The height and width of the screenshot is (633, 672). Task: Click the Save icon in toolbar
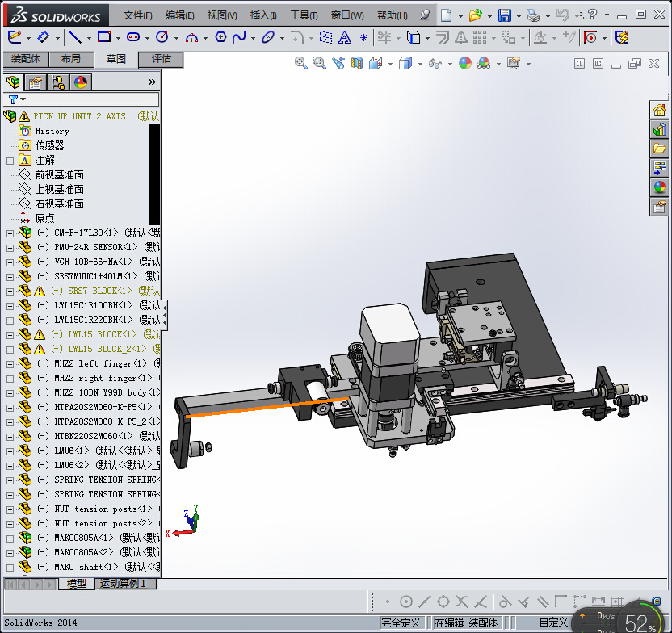tap(504, 15)
